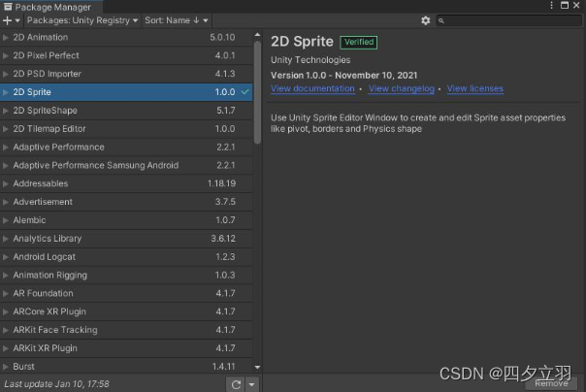Screen dimensions: 586x392
Task: Select the Animation Rigging package
Action: pyautogui.click(x=126, y=276)
